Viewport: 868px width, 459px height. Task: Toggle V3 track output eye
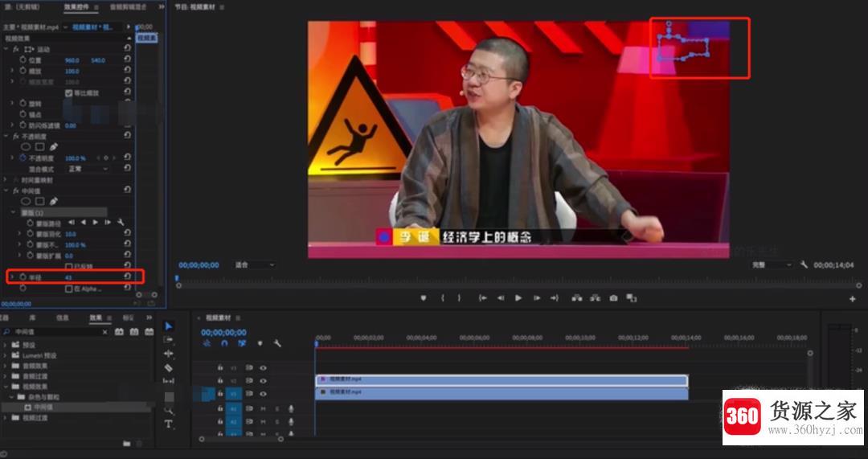264,367
